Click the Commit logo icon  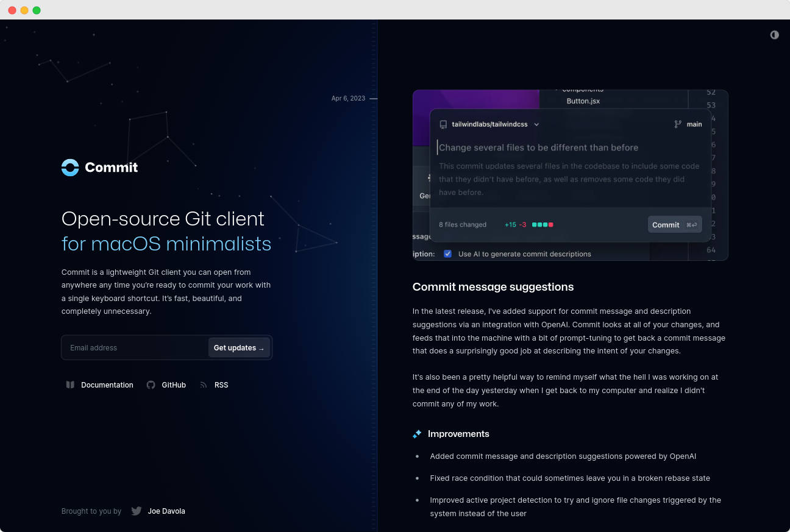[70, 168]
